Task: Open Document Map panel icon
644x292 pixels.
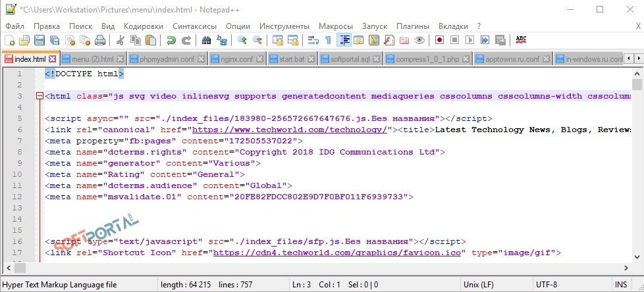Action: 374,40
